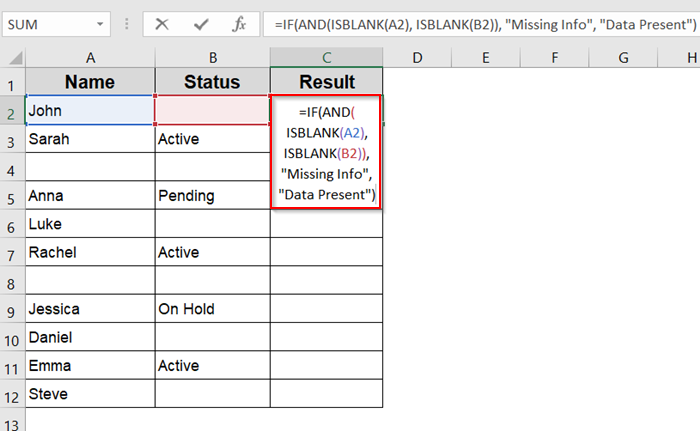700x431 pixels.
Task: Click the Status header cell
Action: point(212,82)
